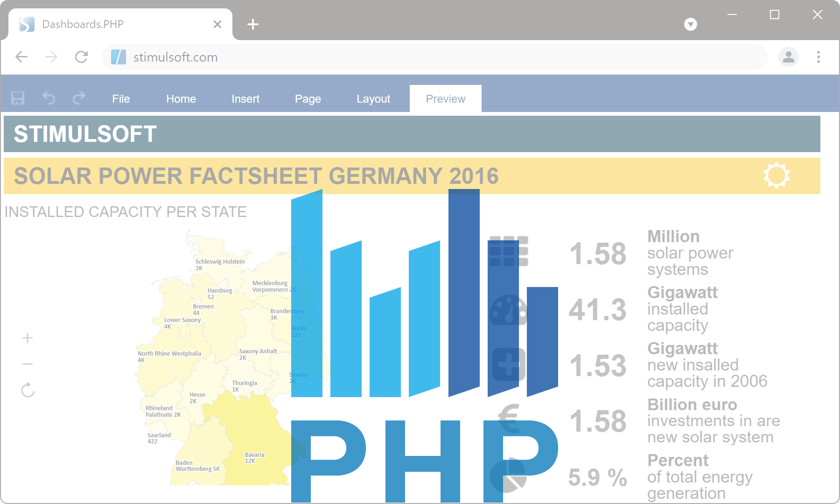This screenshot has width=840, height=504.
Task: Switch to the Insert tab
Action: pyautogui.click(x=245, y=99)
